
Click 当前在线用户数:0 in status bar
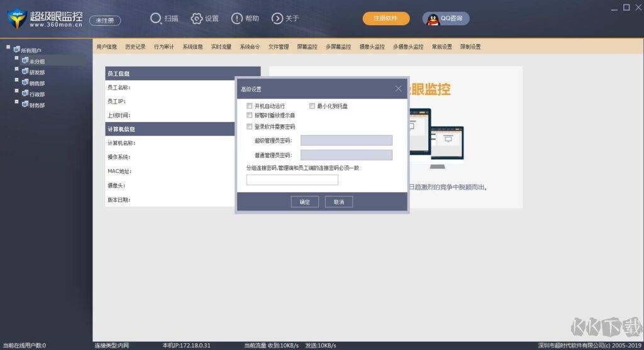pos(25,346)
